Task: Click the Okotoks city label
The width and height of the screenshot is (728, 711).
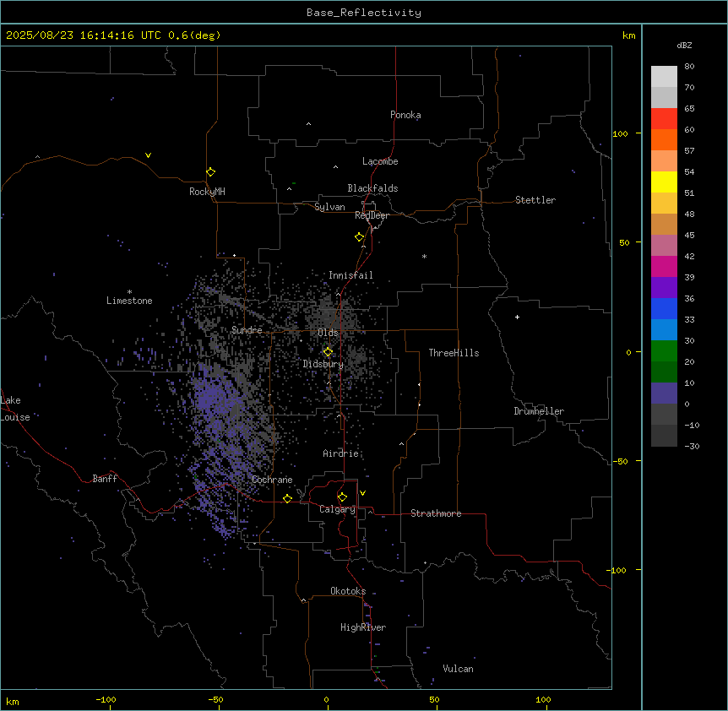Action: click(348, 591)
